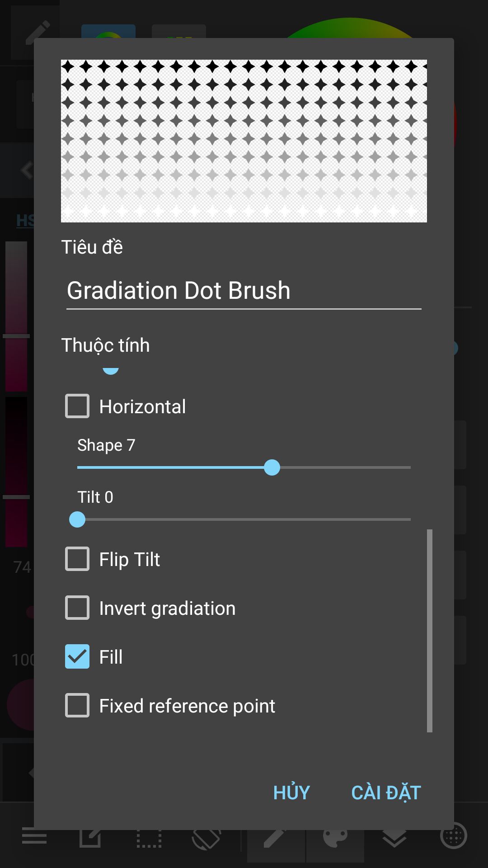Uncheck the Fill checkbox
This screenshot has height=868, width=488.
click(77, 656)
